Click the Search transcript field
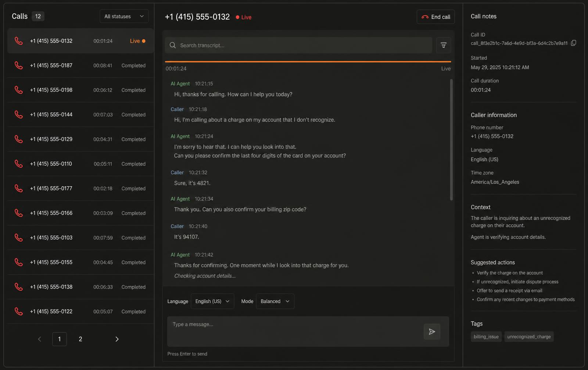The image size is (588, 370). [298, 45]
